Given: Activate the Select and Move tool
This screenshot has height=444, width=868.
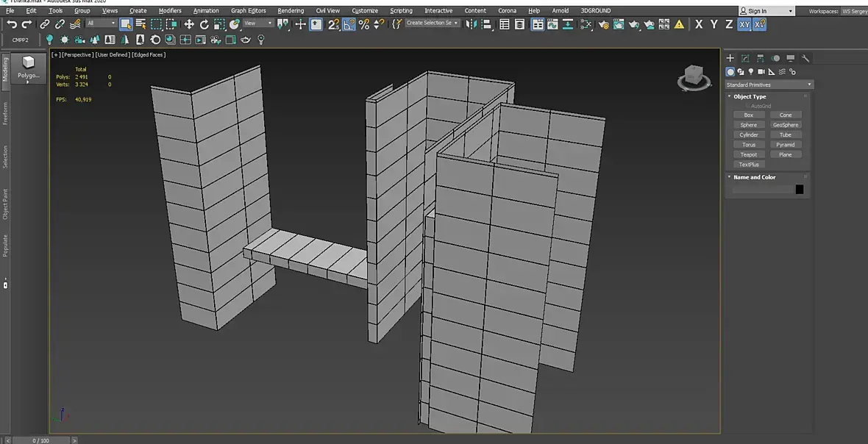Looking at the screenshot, I should (189, 24).
